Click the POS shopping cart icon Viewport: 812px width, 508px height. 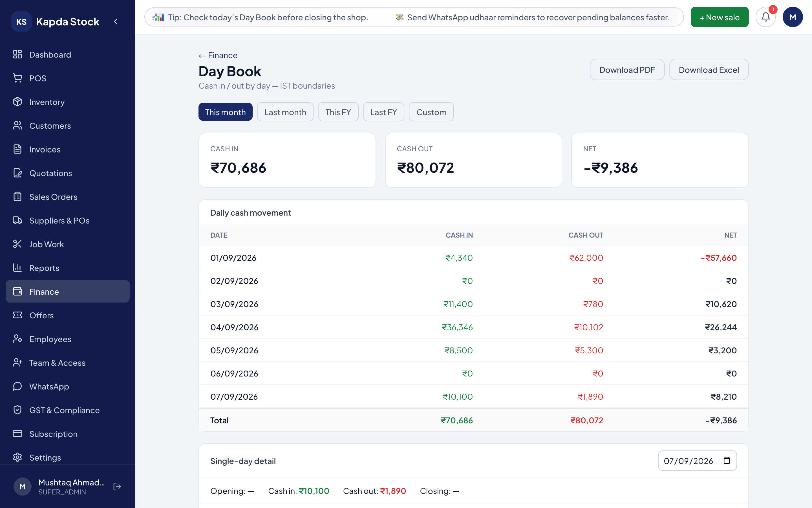[x=17, y=78]
